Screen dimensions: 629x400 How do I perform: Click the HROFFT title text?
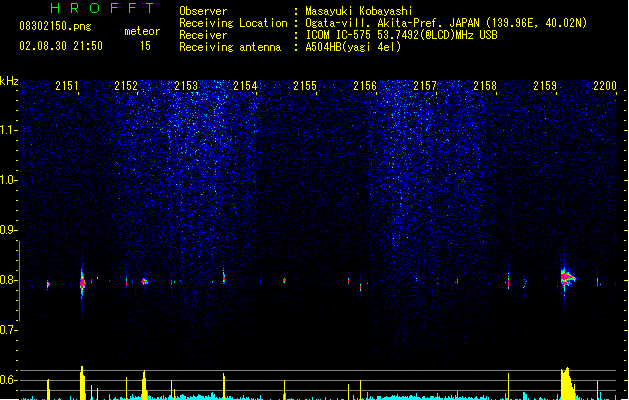click(102, 8)
